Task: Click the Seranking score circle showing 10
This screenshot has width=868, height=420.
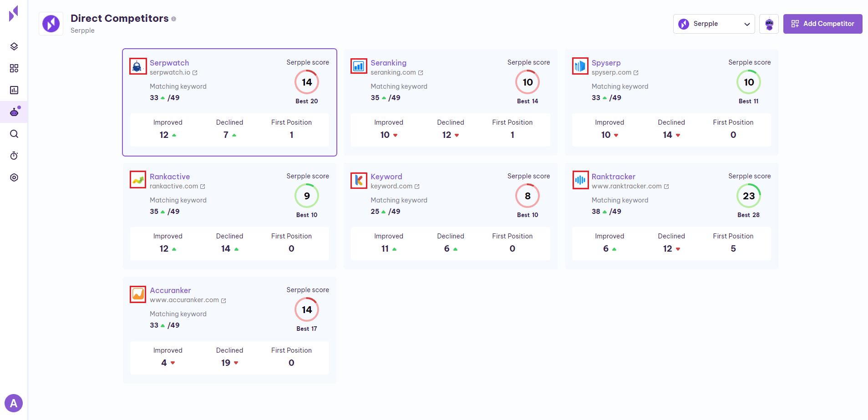Action: click(528, 82)
